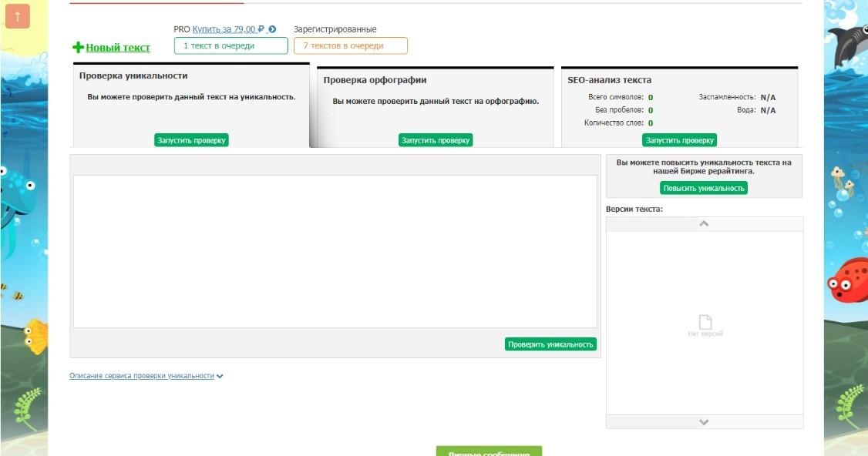Click inside the large text input area
Screen dimensions: 868x456
pyautogui.click(x=335, y=251)
